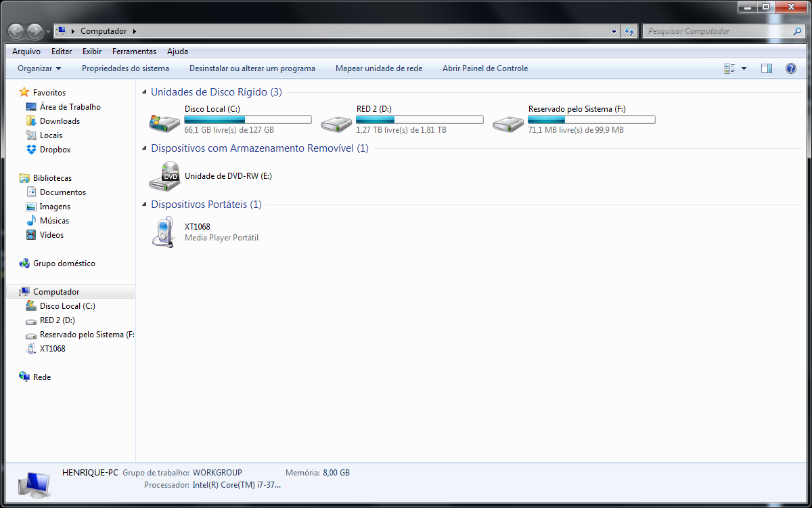Click XT1068 phone icon in sidebar

31,349
